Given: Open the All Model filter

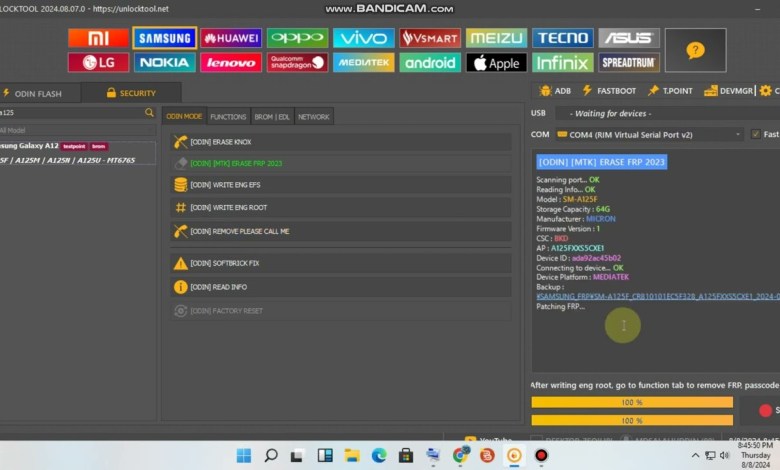Looking at the screenshot, I should (x=77, y=130).
